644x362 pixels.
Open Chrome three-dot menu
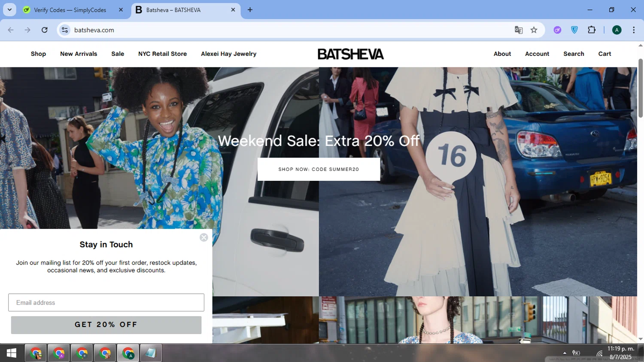point(634,30)
